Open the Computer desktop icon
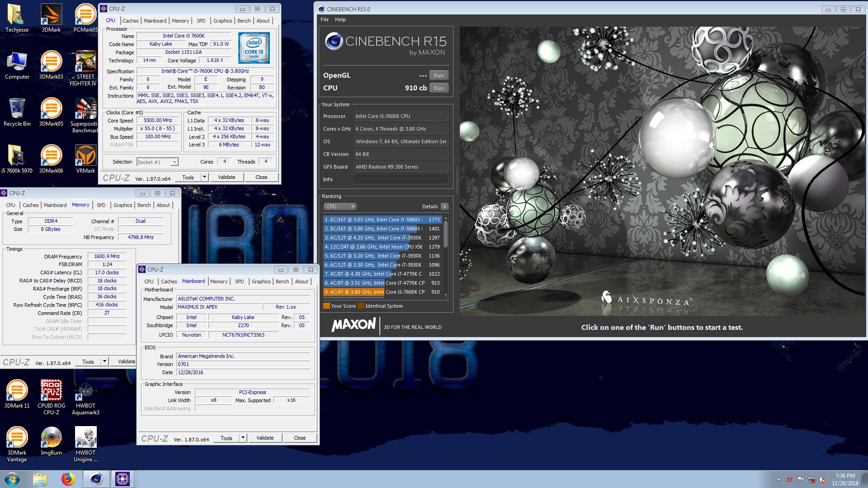 click(x=17, y=66)
